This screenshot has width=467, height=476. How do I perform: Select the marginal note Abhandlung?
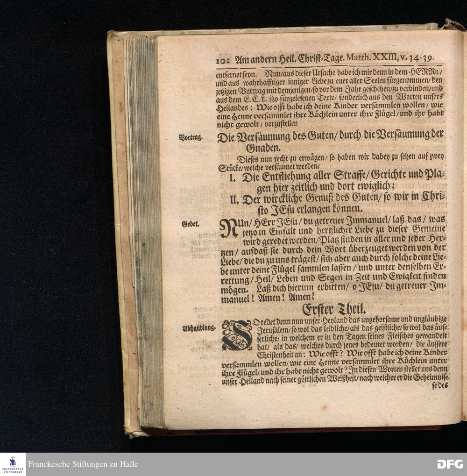coord(198,328)
